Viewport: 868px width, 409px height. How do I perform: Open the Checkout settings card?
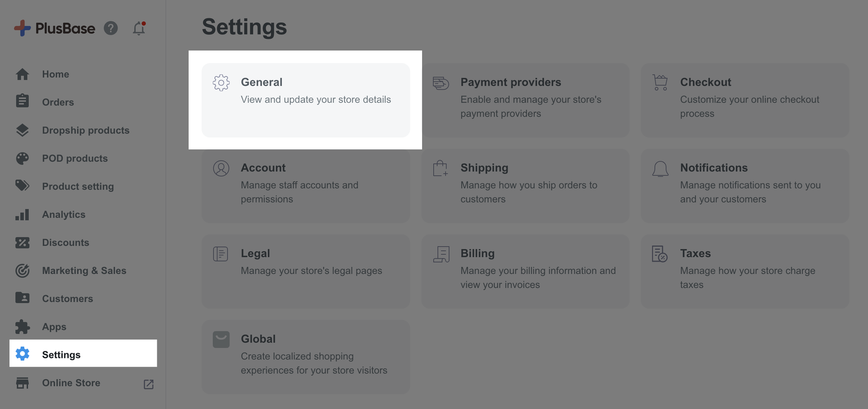click(744, 100)
